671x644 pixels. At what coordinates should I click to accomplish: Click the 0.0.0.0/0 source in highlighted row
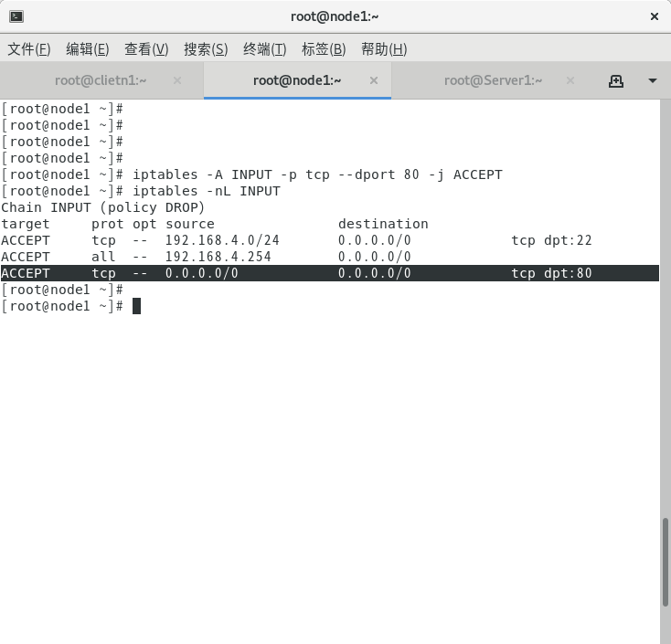[x=202, y=273]
